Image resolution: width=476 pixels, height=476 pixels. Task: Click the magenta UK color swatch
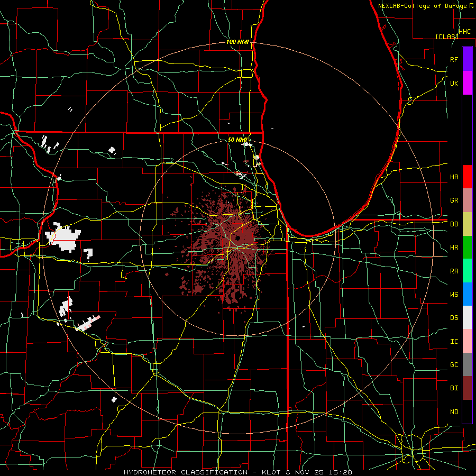pyautogui.click(x=467, y=83)
